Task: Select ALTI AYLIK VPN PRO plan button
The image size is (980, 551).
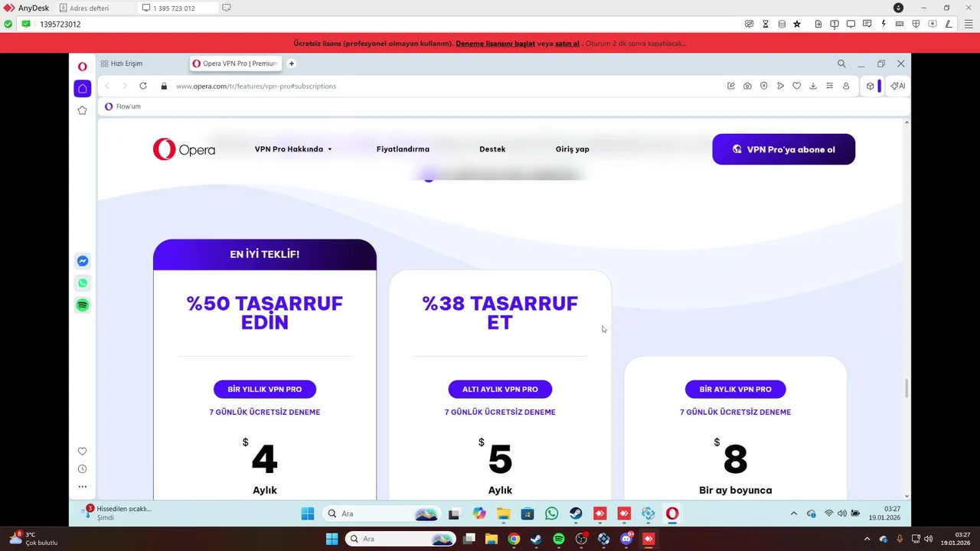Action: tap(500, 389)
